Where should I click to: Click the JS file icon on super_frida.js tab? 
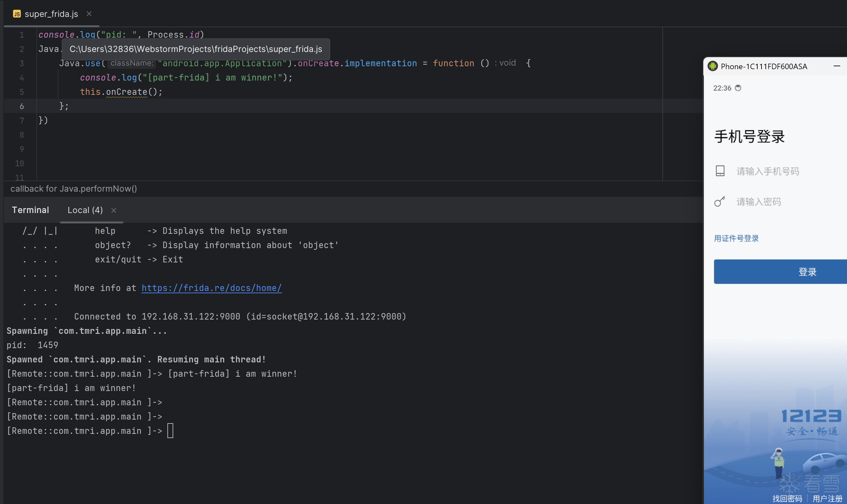pos(17,14)
